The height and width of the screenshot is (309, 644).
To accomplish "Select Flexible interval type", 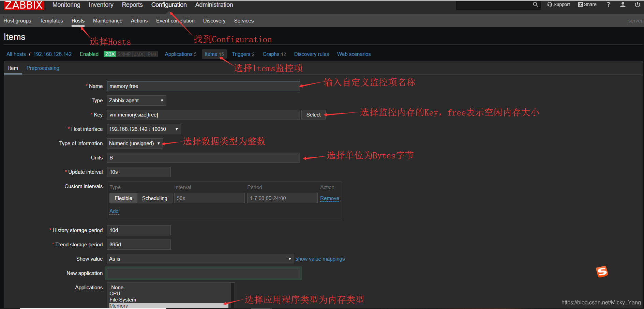I will (123, 198).
